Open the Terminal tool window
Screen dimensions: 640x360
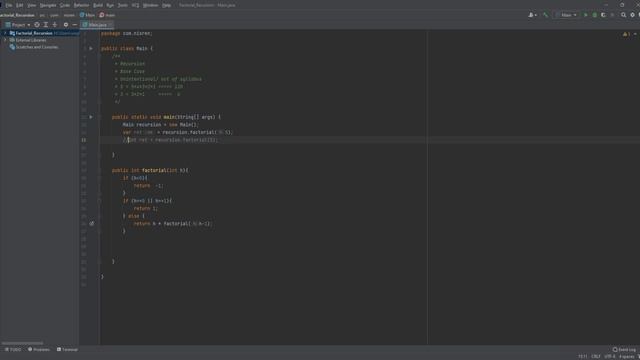[67, 350]
